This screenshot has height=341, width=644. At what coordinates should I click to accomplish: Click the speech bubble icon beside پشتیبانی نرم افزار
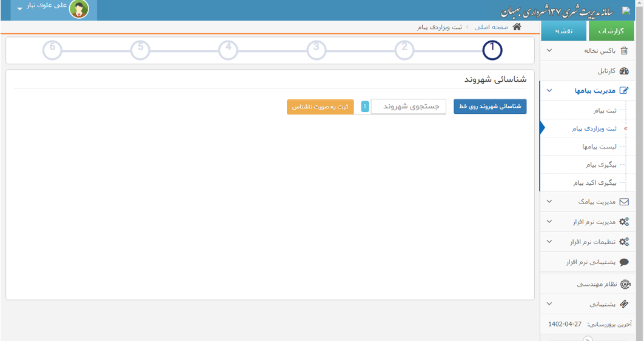(624, 262)
